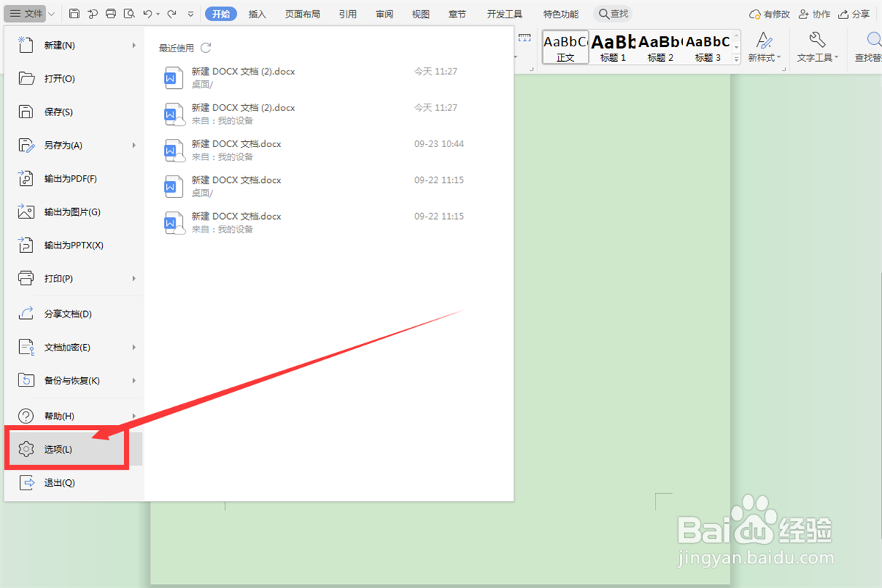Select 打印(P) in file menu
This screenshot has height=588, width=882.
coord(73,279)
